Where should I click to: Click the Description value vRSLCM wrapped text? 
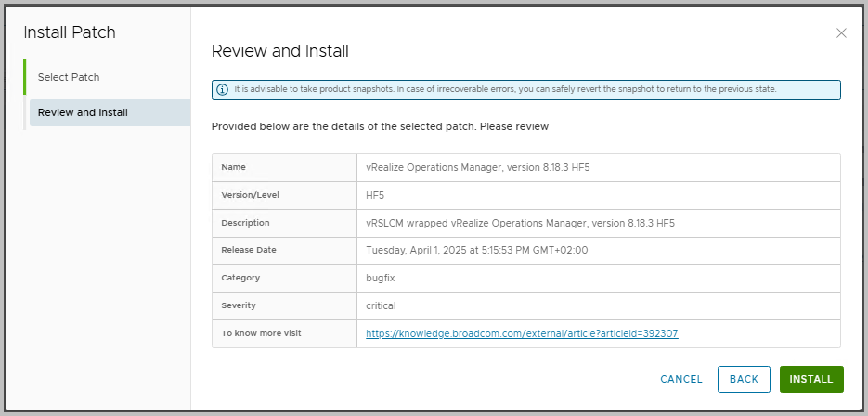(521, 223)
